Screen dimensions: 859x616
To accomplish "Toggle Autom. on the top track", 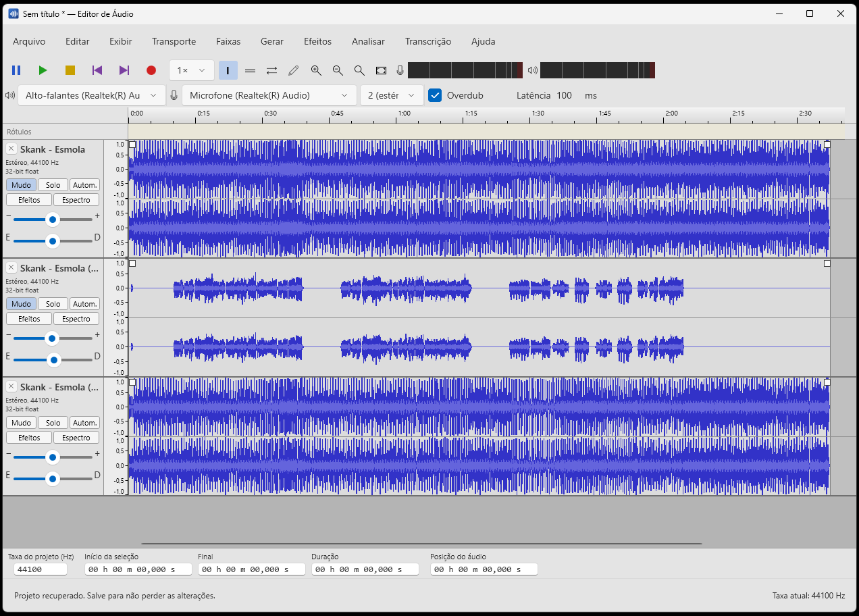I will pos(85,185).
